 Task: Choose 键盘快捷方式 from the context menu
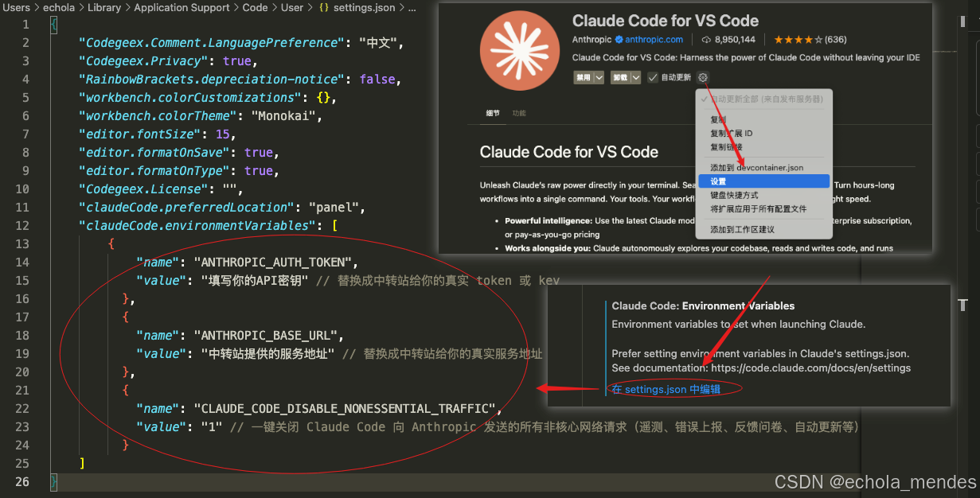click(x=763, y=195)
